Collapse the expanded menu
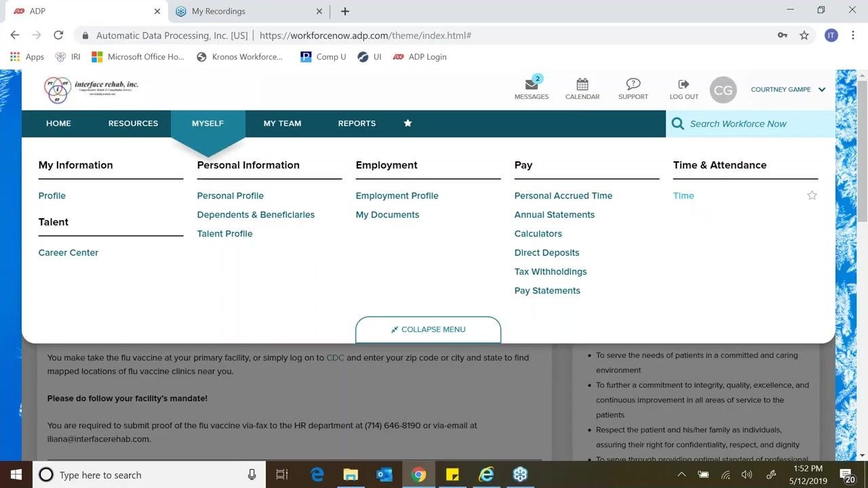This screenshot has height=488, width=868. [428, 329]
